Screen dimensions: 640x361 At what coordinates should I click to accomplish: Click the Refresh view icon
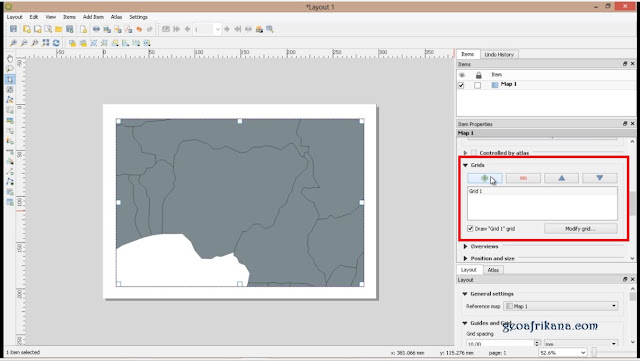pos(56,43)
